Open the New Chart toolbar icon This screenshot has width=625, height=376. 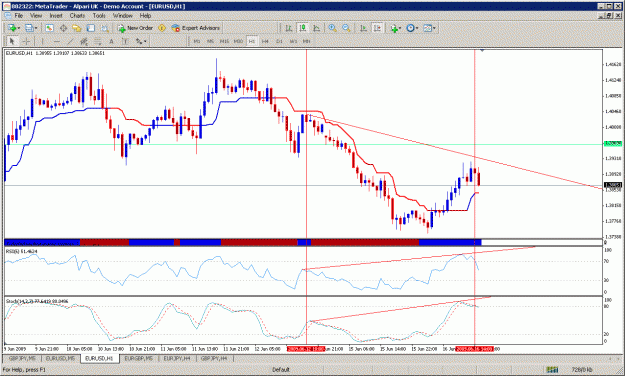pos(11,28)
